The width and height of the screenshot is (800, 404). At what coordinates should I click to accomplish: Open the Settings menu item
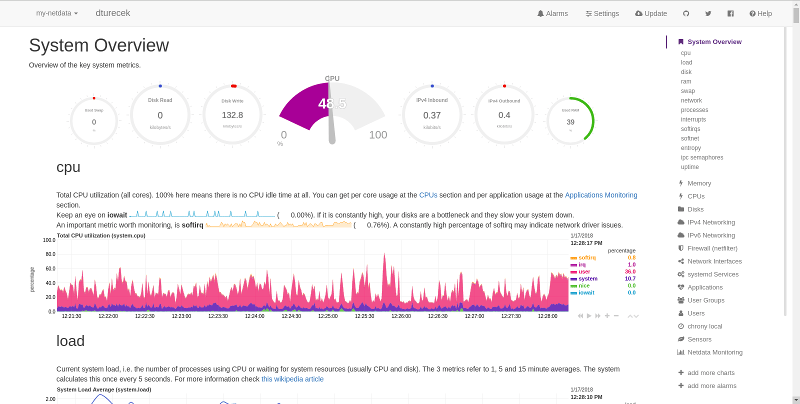(601, 14)
